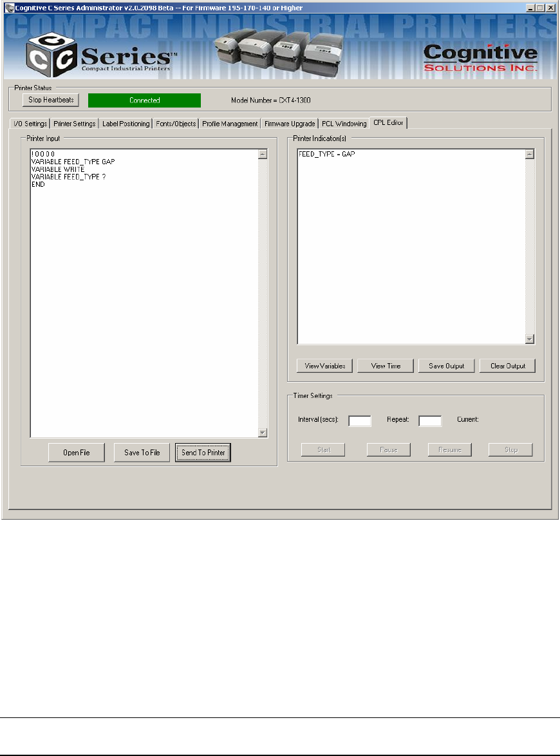The image size is (560, 756).
Task: Save the printer output
Action: tap(446, 366)
